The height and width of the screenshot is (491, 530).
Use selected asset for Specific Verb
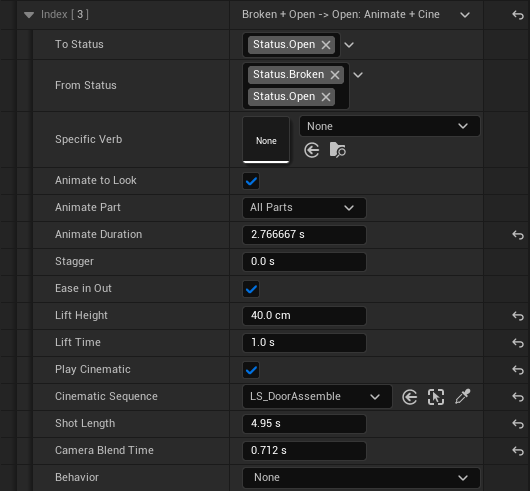click(312, 150)
